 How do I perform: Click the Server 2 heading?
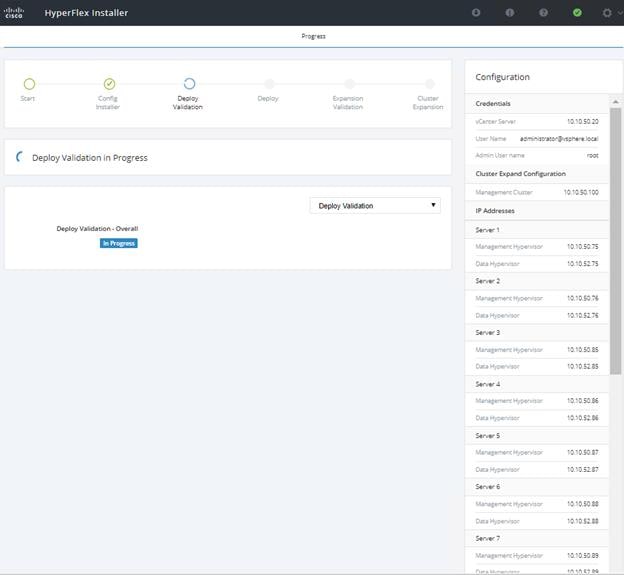(x=488, y=281)
